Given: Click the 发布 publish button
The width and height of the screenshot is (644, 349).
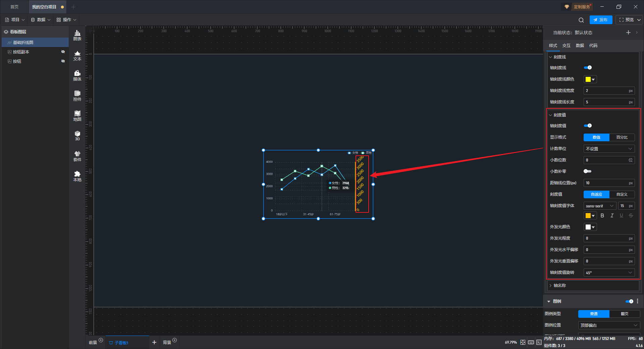Looking at the screenshot, I should click(601, 20).
